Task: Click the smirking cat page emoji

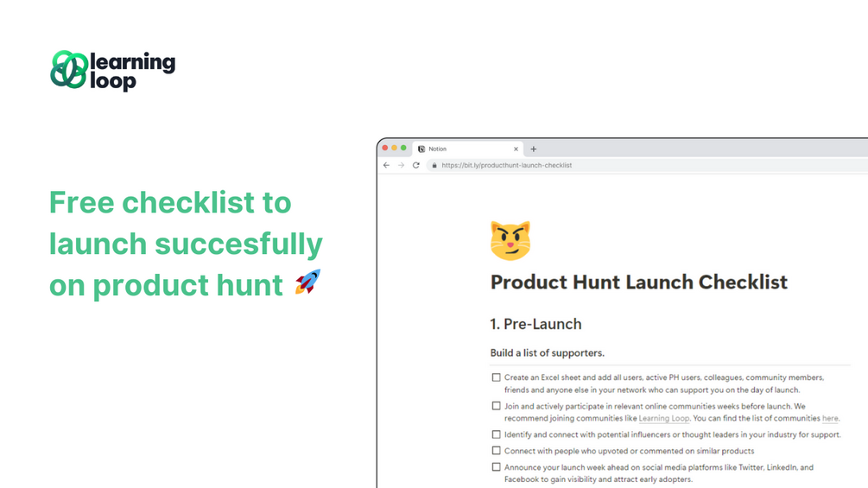Action: pos(510,241)
